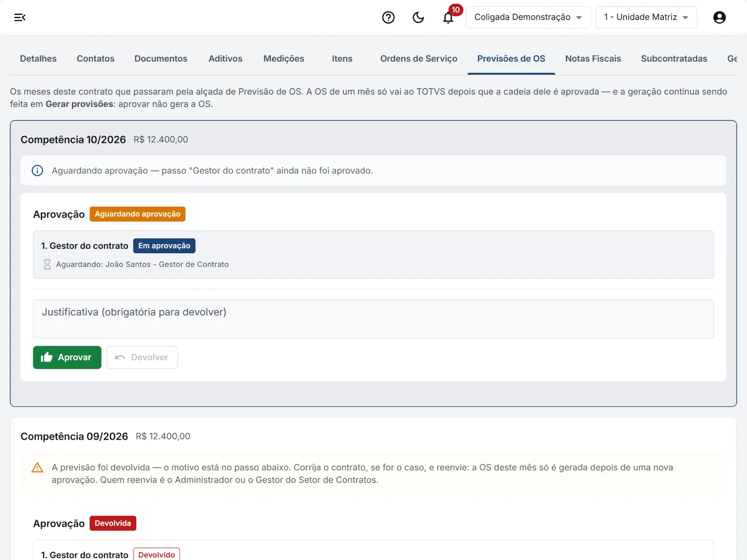The width and height of the screenshot is (747, 560).
Task: Expand the 1 - Unidade Matriz dropdown
Action: click(x=646, y=17)
